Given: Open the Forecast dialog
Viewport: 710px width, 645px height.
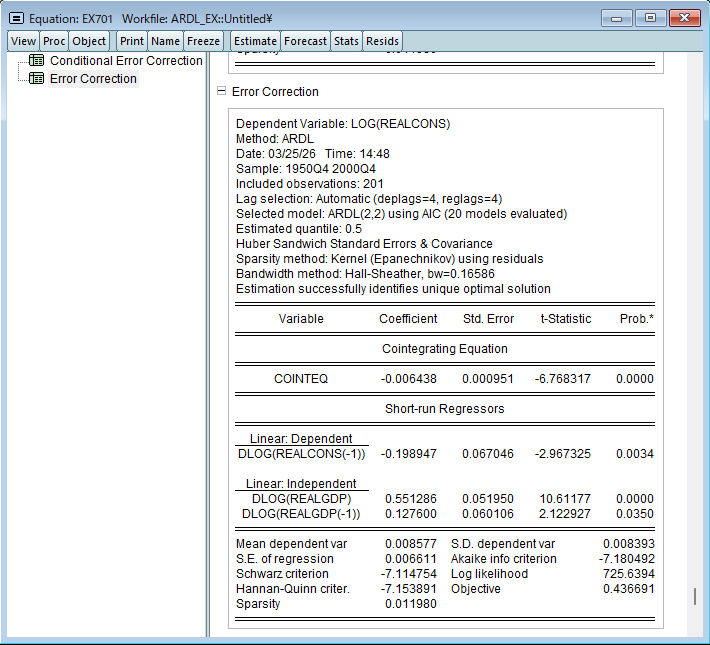Looking at the screenshot, I should (x=305, y=41).
